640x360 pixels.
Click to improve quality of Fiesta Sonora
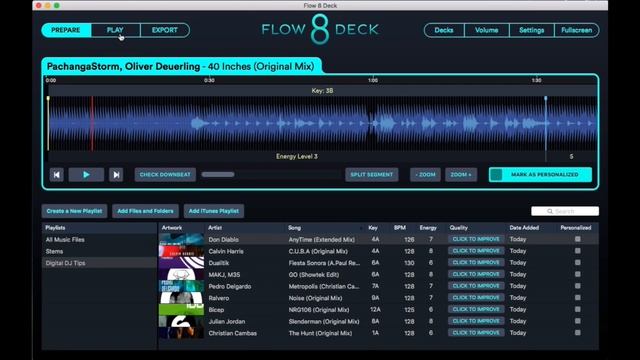[x=476, y=262]
